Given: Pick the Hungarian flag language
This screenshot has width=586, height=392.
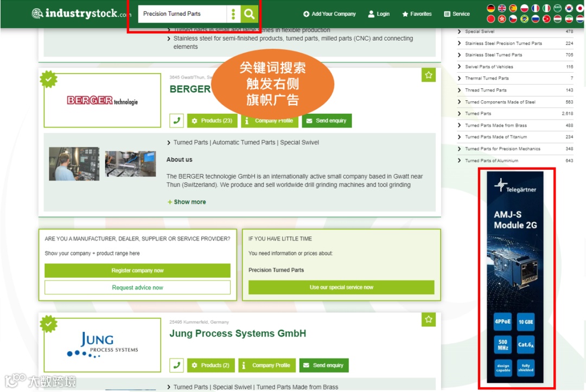Looking at the screenshot, I should [557, 18].
